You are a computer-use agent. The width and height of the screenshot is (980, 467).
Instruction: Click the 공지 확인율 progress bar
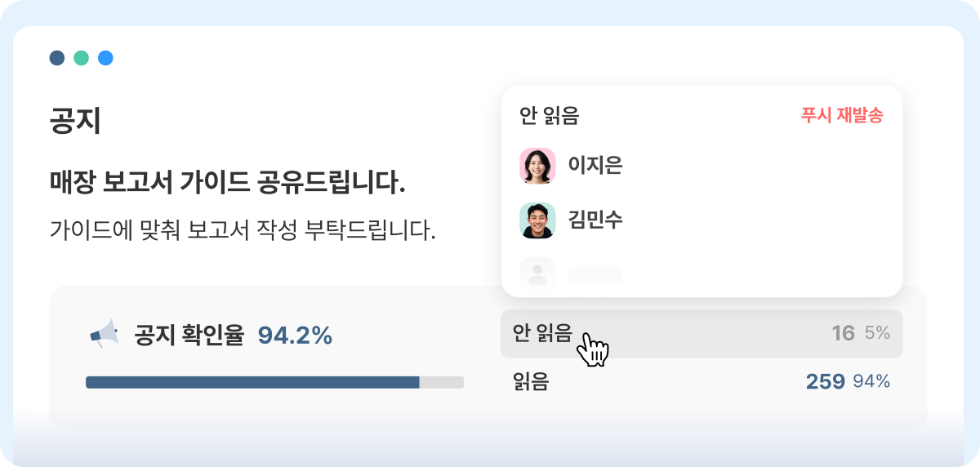274,382
